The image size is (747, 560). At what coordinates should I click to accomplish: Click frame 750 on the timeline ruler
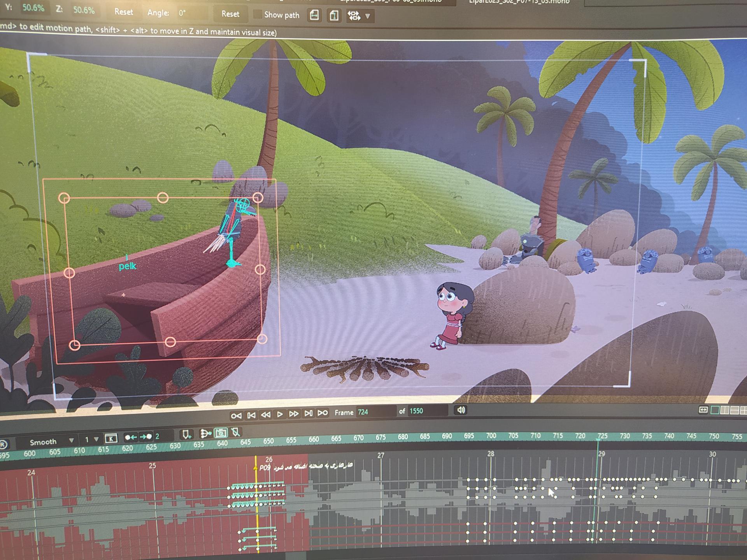coord(714,436)
